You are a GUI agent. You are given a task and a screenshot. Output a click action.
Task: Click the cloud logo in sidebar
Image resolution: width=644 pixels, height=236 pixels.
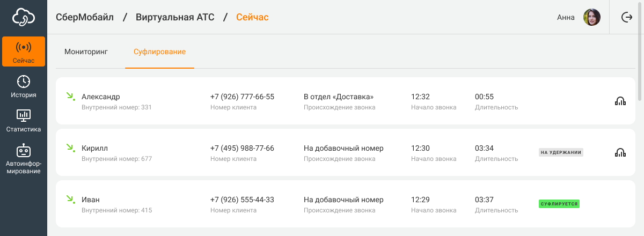pyautogui.click(x=24, y=17)
